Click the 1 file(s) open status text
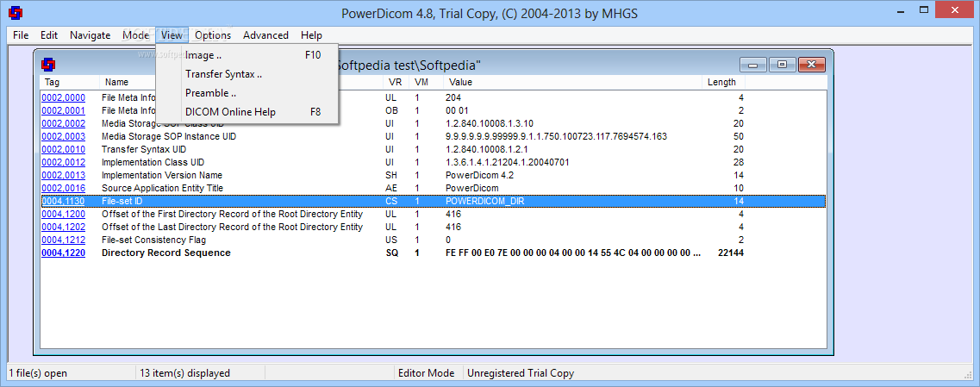Image resolution: width=980 pixels, height=387 pixels. tap(38, 373)
